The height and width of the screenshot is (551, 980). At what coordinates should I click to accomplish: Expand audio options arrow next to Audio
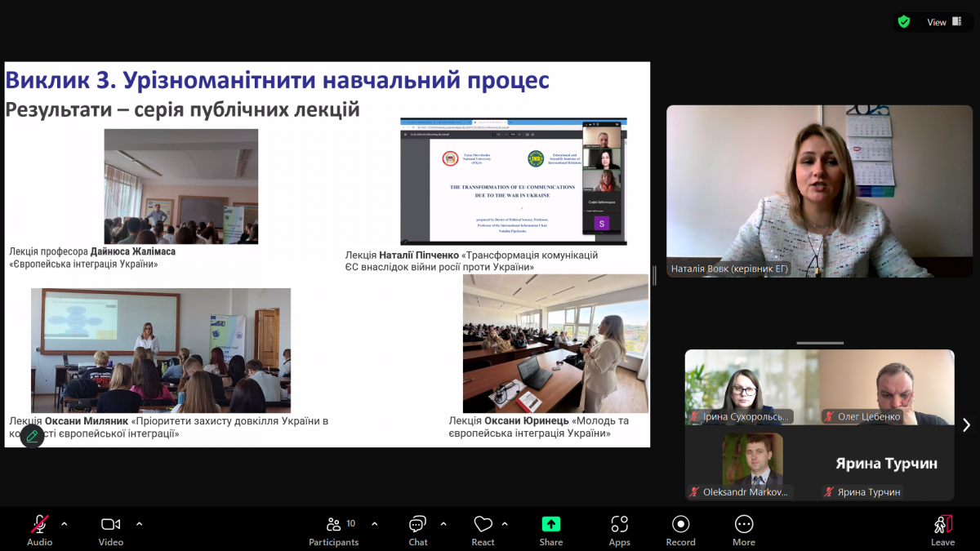[65, 523]
